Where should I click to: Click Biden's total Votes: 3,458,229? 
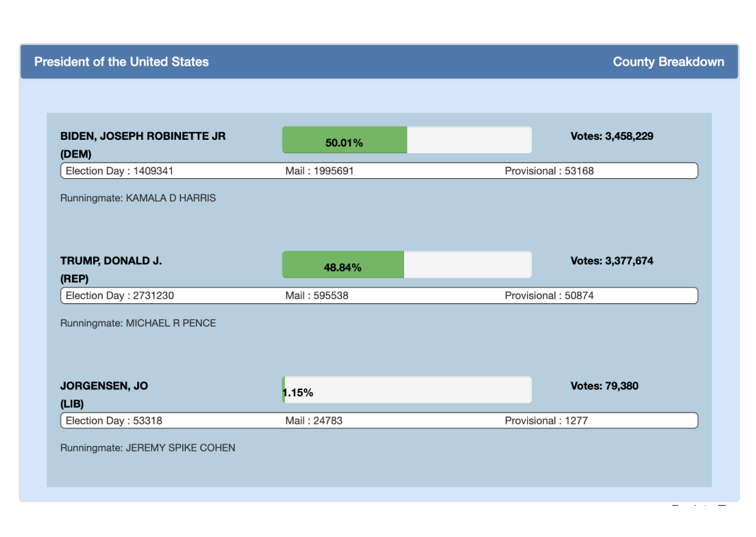611,136
